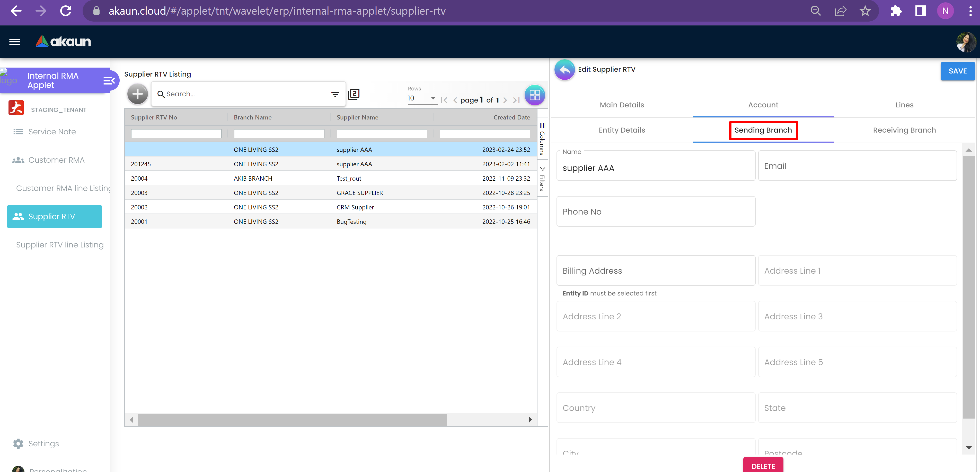Image resolution: width=980 pixels, height=472 pixels.
Task: Open the Columns side panel
Action: (x=542, y=139)
